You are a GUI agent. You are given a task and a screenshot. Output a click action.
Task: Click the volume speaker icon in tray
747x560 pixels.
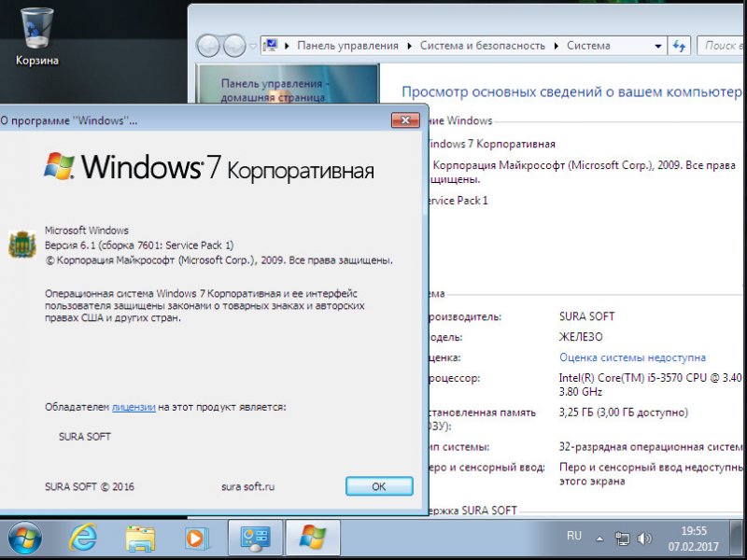644,539
